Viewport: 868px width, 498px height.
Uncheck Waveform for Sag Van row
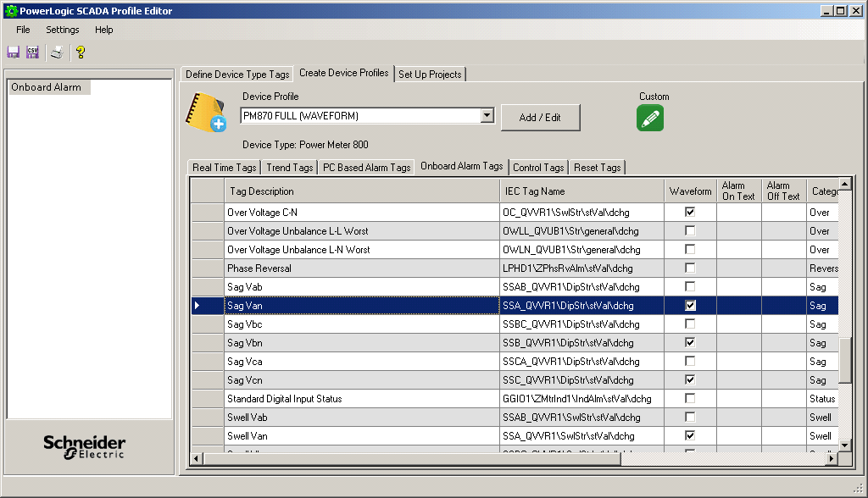(x=690, y=306)
